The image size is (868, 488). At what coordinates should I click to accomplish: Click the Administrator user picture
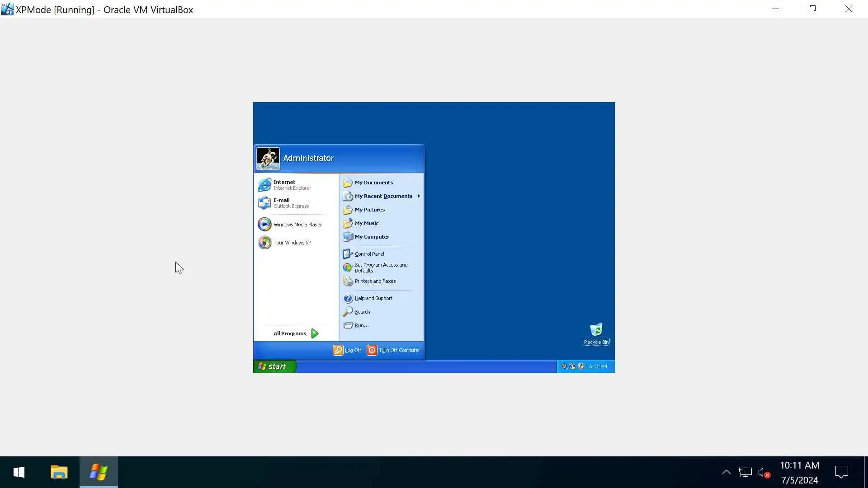point(268,158)
